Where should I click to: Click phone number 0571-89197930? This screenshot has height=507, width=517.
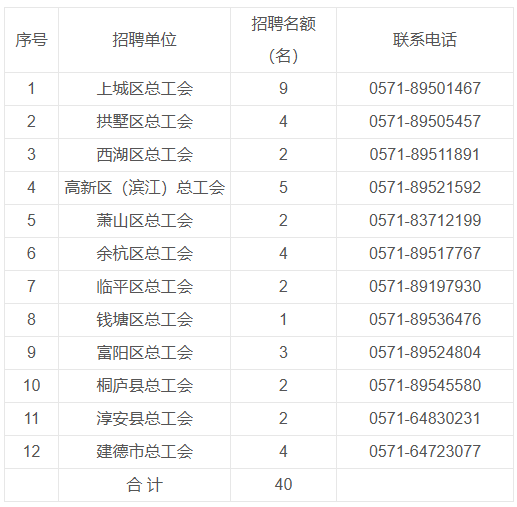(x=425, y=286)
